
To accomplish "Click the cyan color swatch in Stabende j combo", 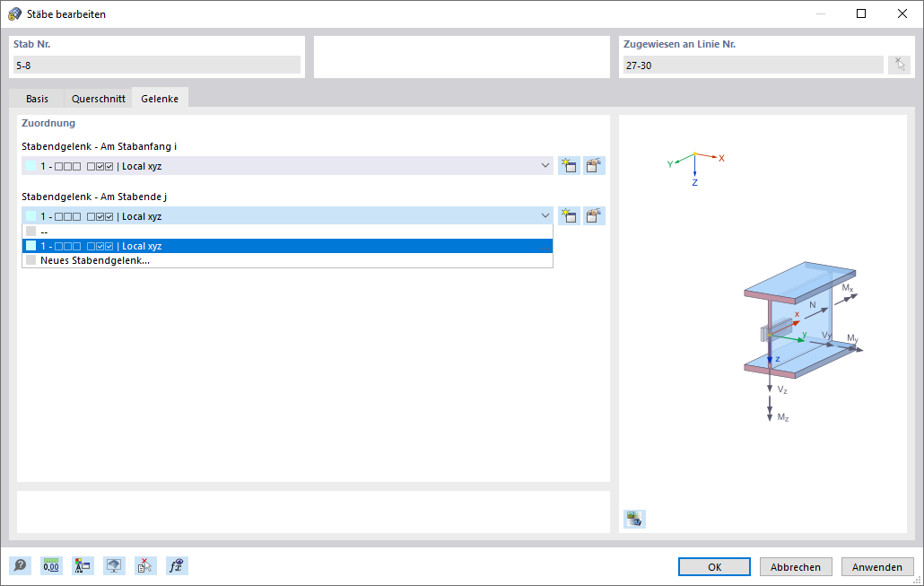I will [x=31, y=216].
